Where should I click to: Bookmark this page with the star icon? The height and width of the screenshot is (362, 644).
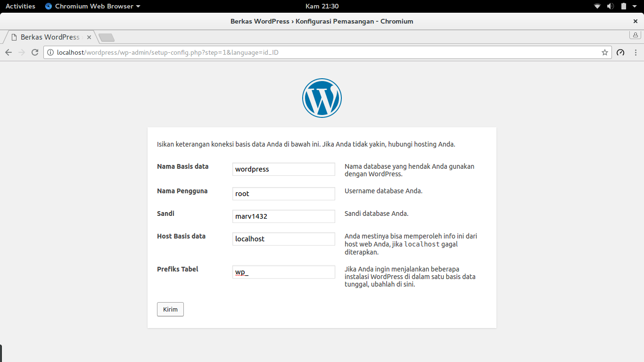point(605,52)
